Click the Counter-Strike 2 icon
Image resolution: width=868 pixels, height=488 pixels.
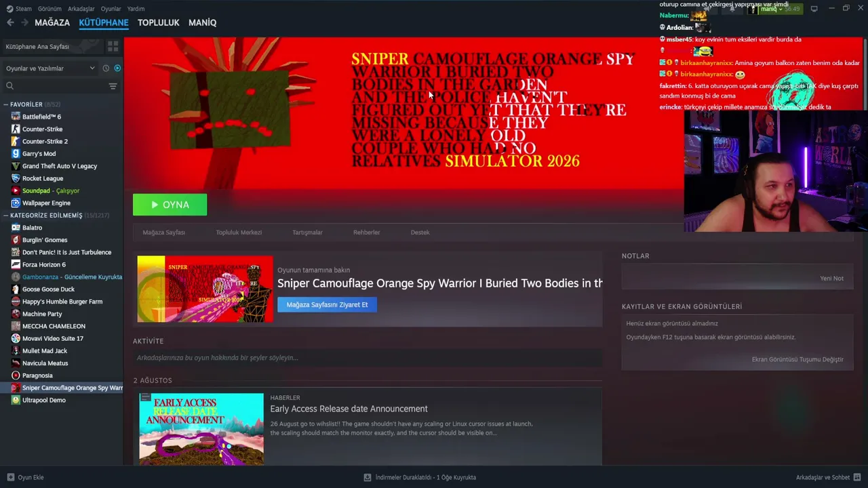click(16, 141)
